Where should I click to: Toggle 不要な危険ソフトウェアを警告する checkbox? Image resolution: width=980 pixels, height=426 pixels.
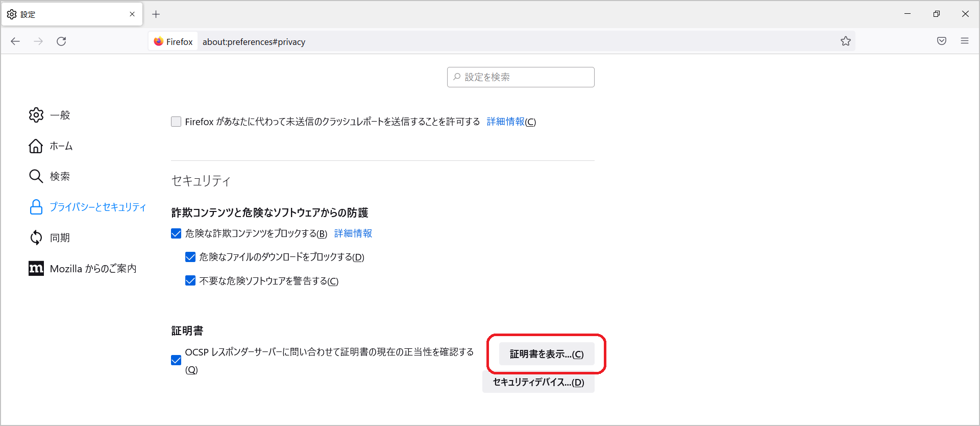190,281
